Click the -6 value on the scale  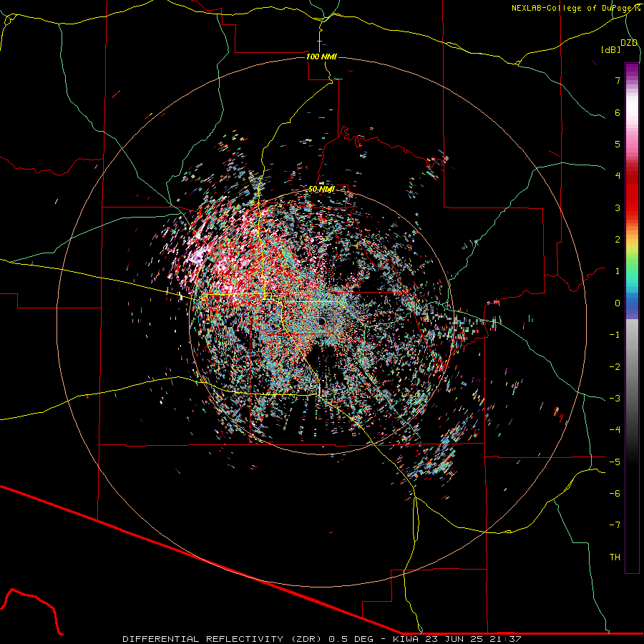[x=615, y=494]
